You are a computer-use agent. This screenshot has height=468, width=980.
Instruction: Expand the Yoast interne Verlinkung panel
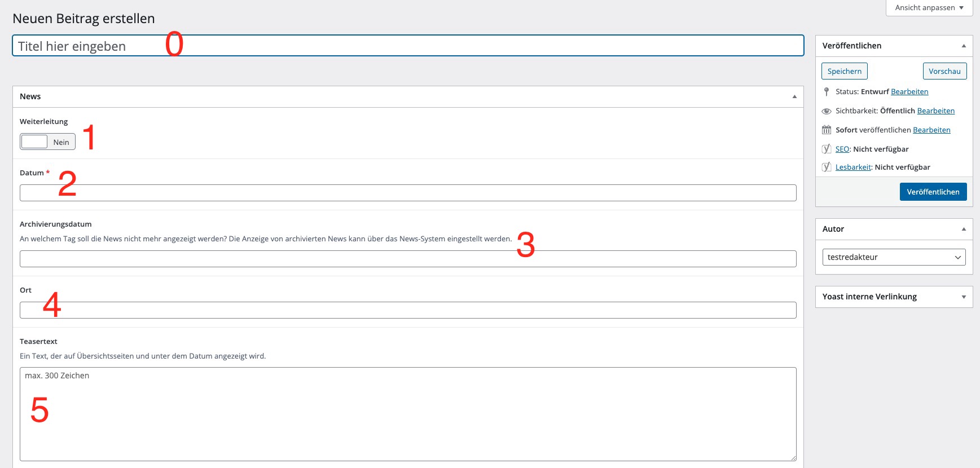pos(964,297)
